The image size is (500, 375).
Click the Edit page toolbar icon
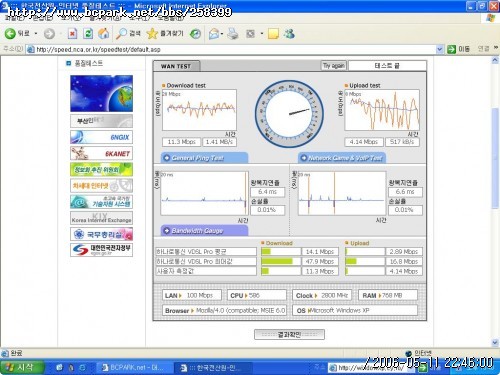(250, 34)
